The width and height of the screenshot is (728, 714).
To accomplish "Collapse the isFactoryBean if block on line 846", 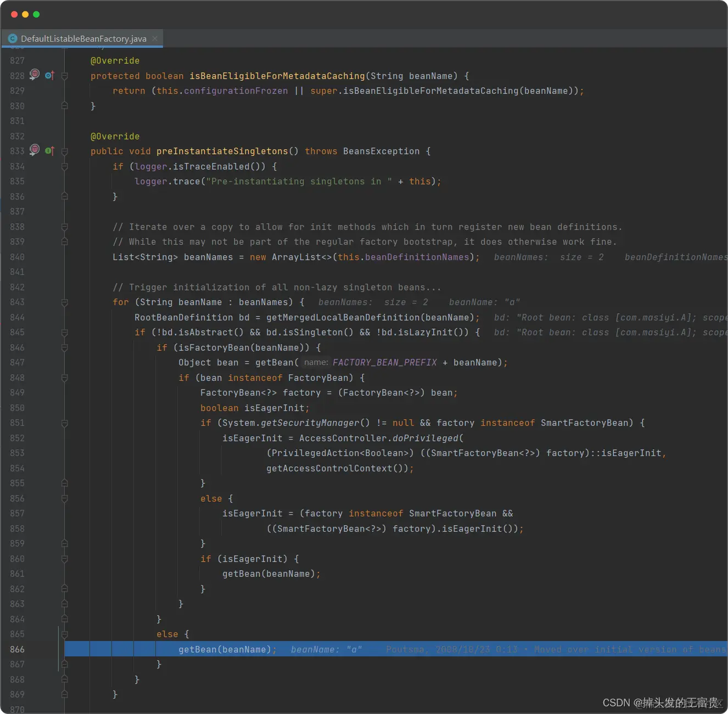I will [x=65, y=347].
